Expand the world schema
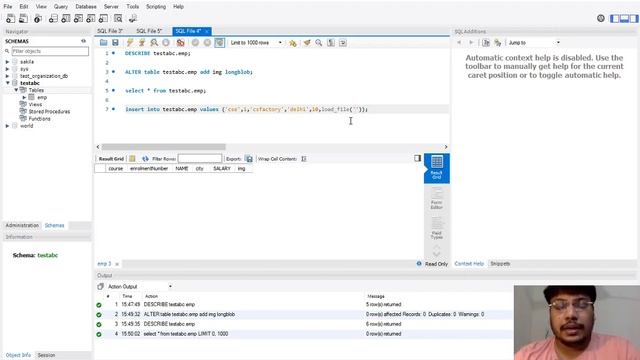The image size is (640, 360). (7, 126)
